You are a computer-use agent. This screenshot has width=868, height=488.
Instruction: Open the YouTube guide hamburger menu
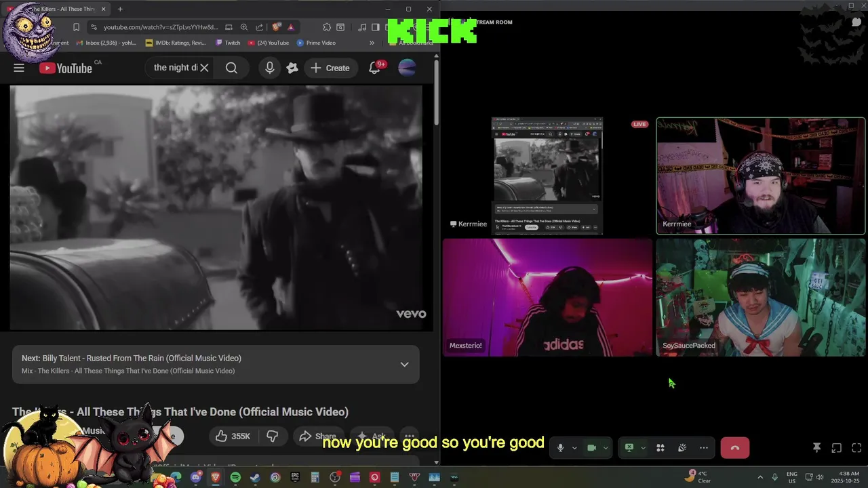(x=19, y=68)
